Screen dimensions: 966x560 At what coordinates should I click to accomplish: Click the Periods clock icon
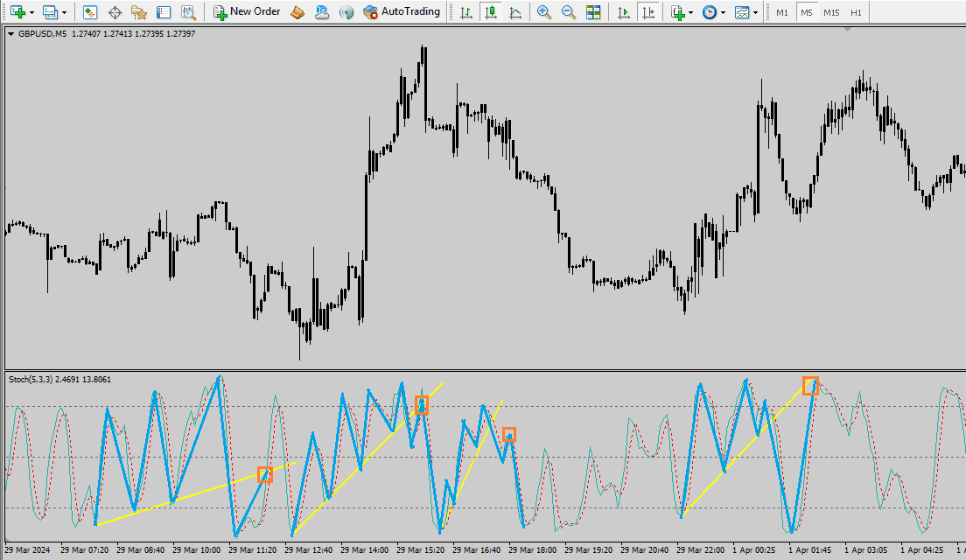(710, 12)
